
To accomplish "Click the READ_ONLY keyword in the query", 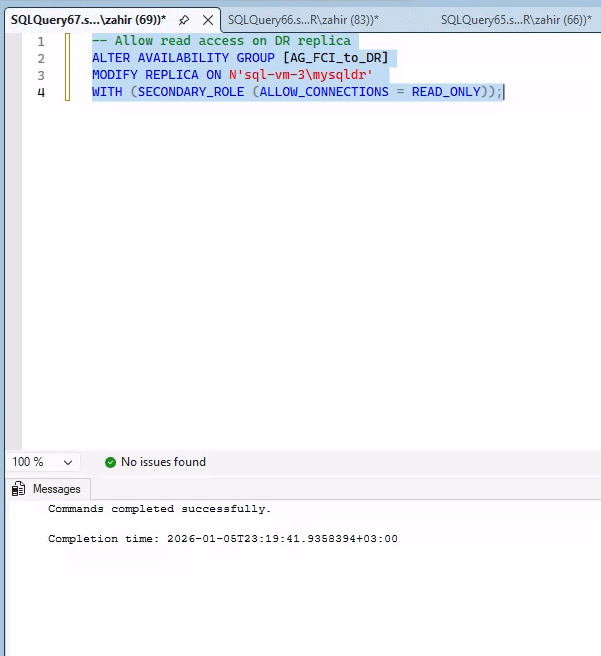I will (443, 92).
